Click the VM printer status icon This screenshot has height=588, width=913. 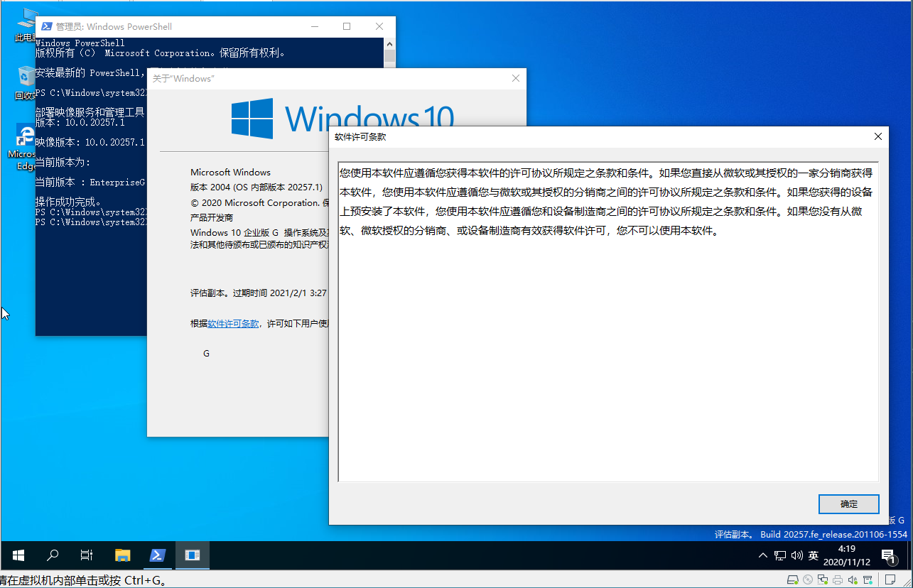[838, 579]
